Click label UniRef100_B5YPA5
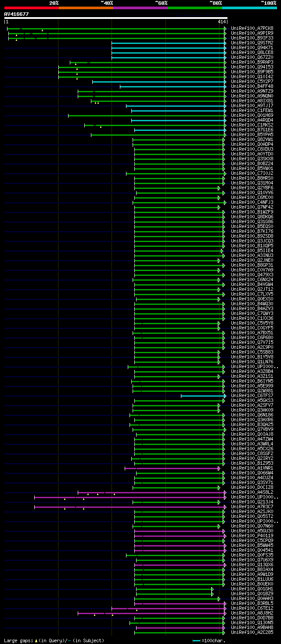 [252, 134]
